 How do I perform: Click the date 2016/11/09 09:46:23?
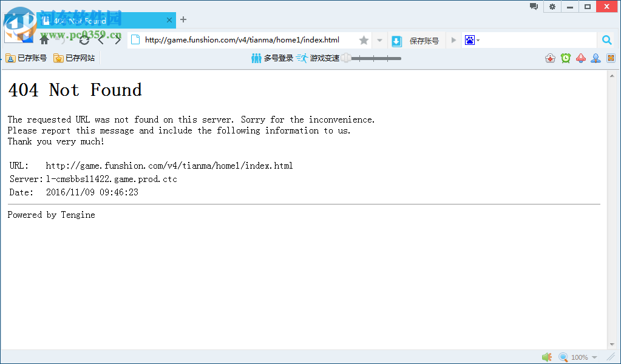pos(92,192)
